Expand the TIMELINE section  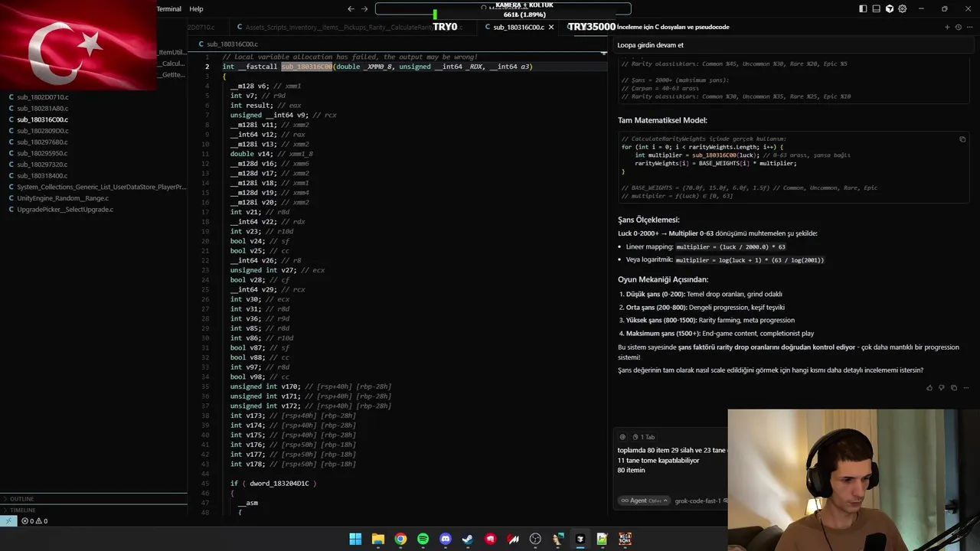(x=93, y=510)
